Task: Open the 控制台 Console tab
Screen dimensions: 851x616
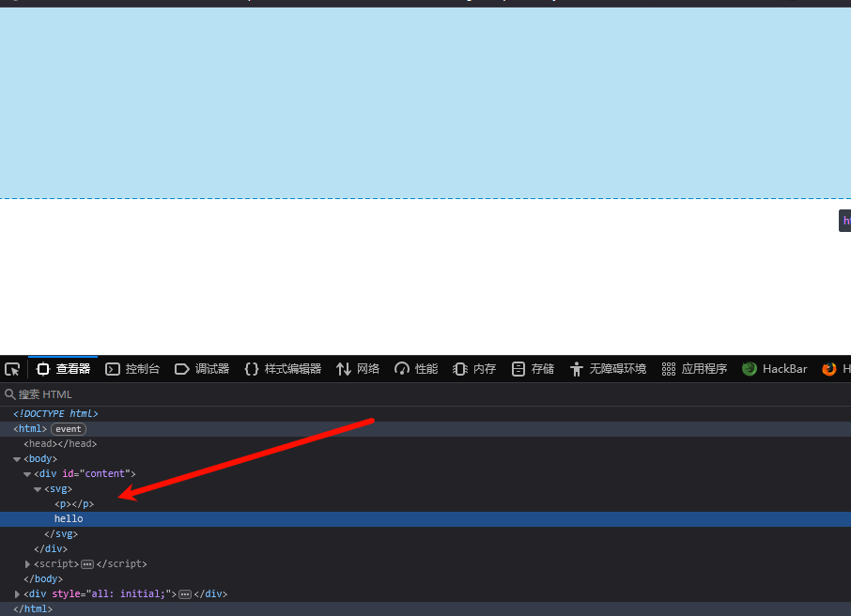Action: [132, 369]
